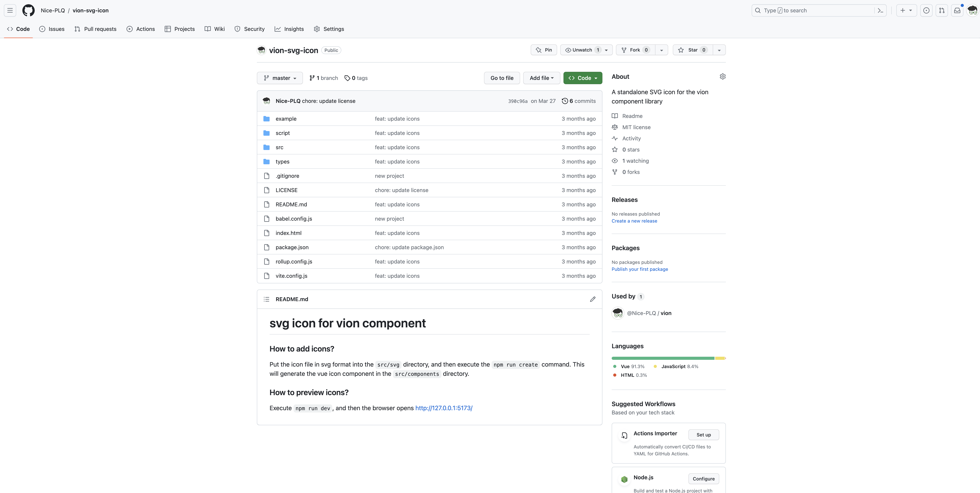
Task: Go to GitHub home via Octocat logo
Action: pyautogui.click(x=29, y=10)
